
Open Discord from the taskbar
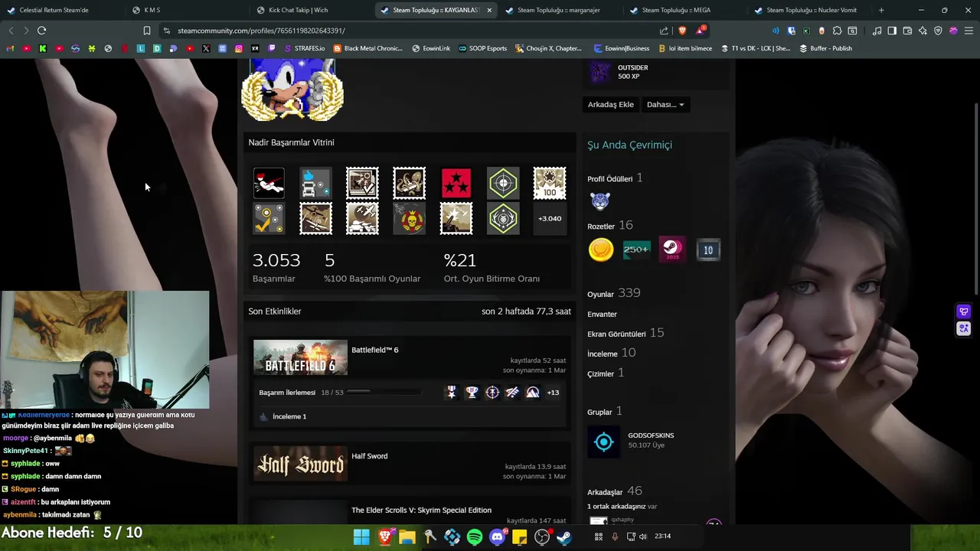tap(497, 537)
